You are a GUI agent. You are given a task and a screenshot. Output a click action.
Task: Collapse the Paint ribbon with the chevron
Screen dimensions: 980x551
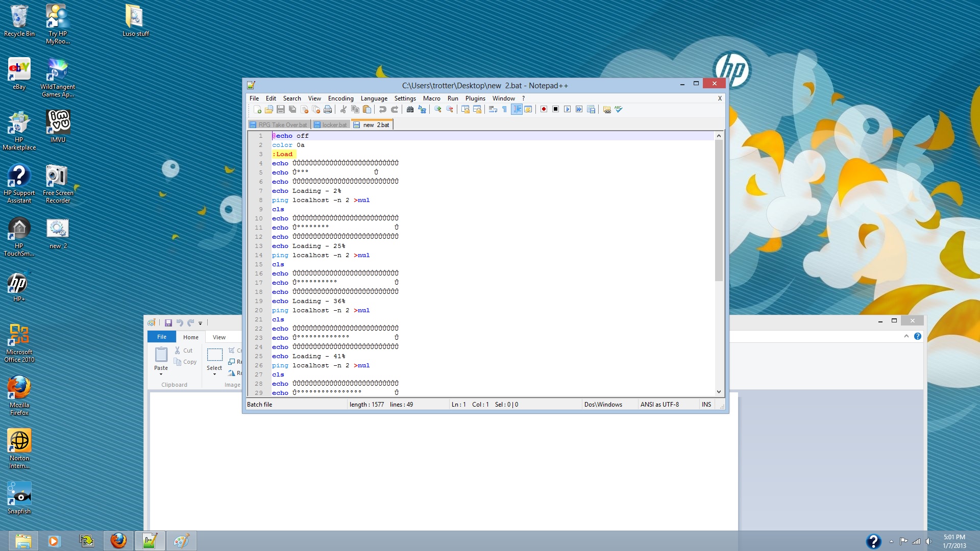[x=906, y=336]
